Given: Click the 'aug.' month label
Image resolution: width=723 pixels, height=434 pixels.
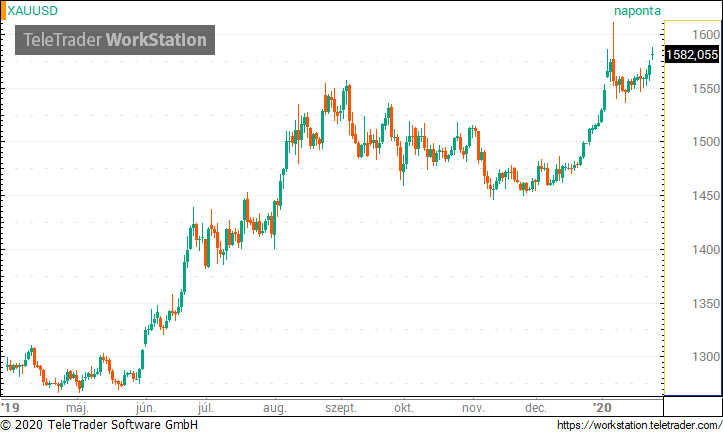Looking at the screenshot, I should (x=275, y=409).
